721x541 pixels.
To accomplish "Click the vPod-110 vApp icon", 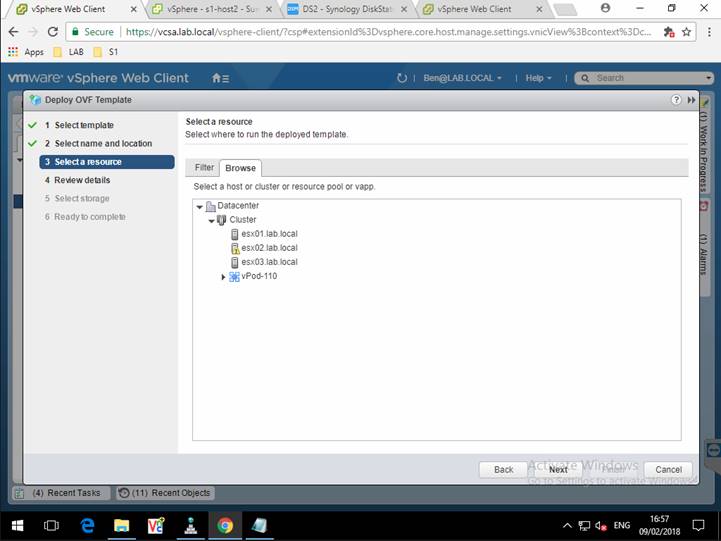I will pos(234,277).
